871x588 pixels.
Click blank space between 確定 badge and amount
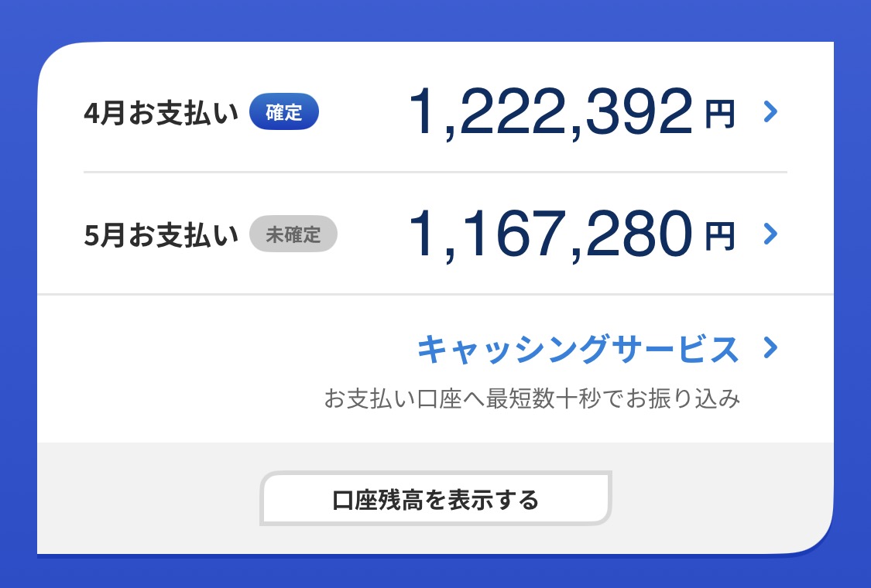point(362,113)
